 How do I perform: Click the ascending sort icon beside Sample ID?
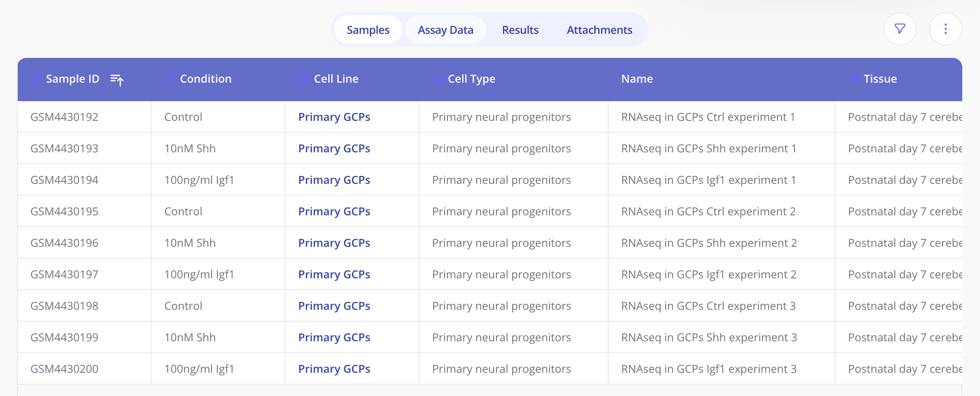pyautogui.click(x=117, y=80)
